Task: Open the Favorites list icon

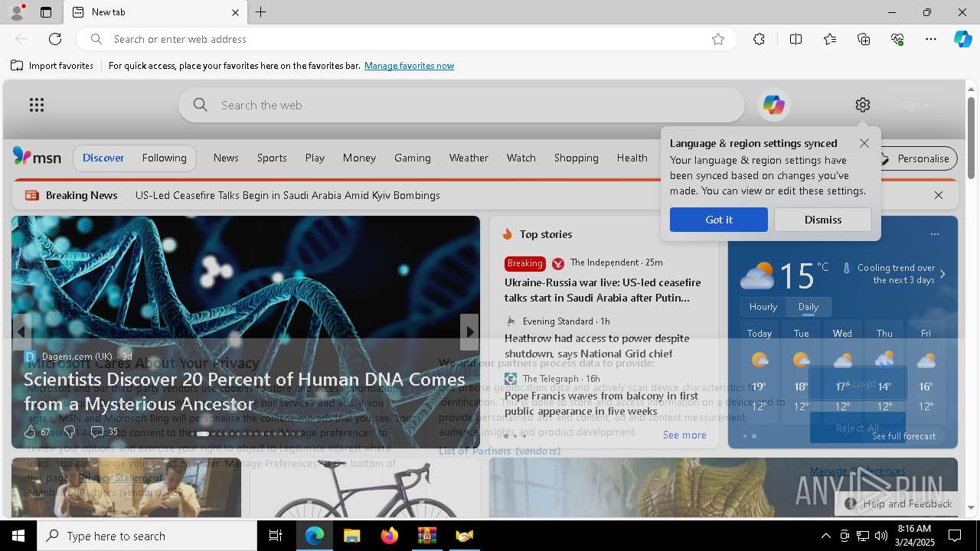Action: pos(830,39)
